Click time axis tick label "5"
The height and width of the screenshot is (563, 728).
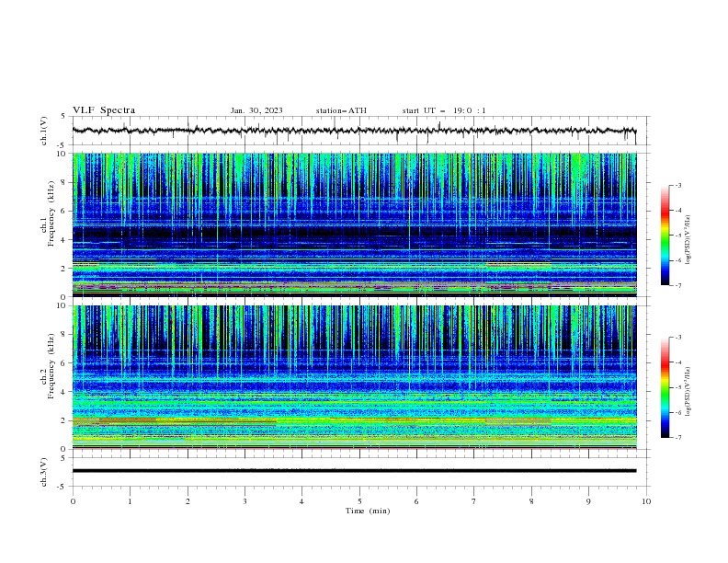coord(359,501)
